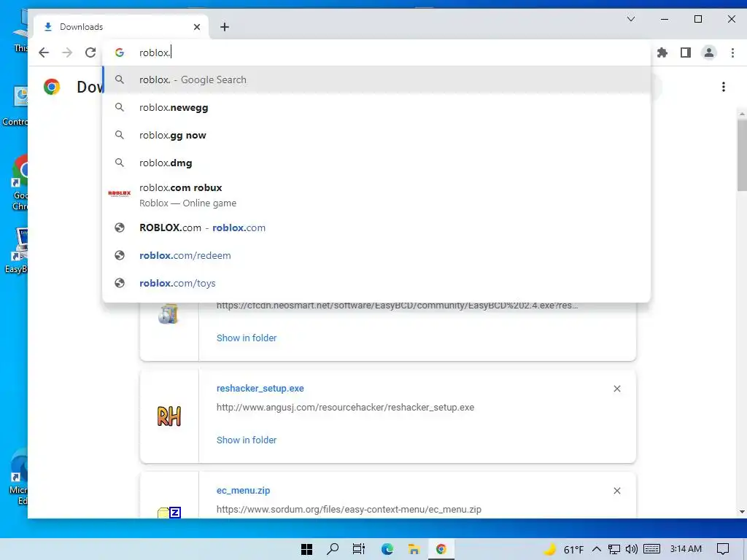Remove reshacker_setup.exe from the list

617,389
